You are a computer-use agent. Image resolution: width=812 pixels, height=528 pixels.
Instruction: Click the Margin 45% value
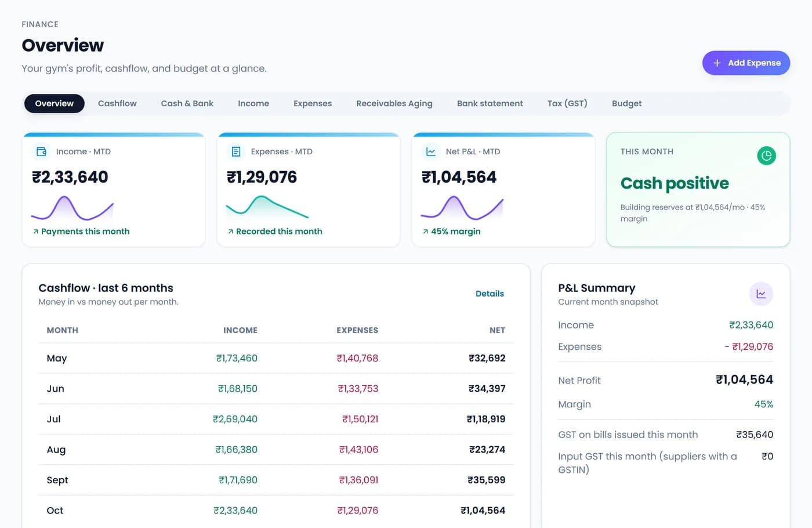(x=764, y=404)
